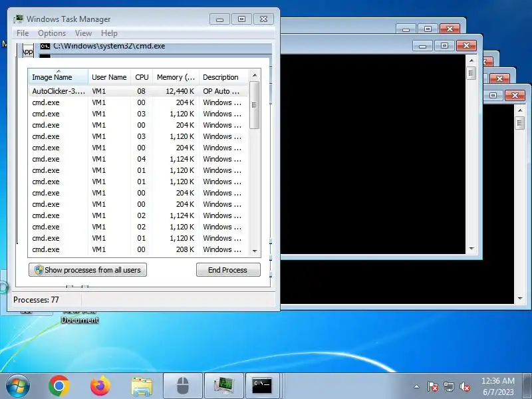Click the End Process button
Screen dimensions: 532x399
pos(228,270)
